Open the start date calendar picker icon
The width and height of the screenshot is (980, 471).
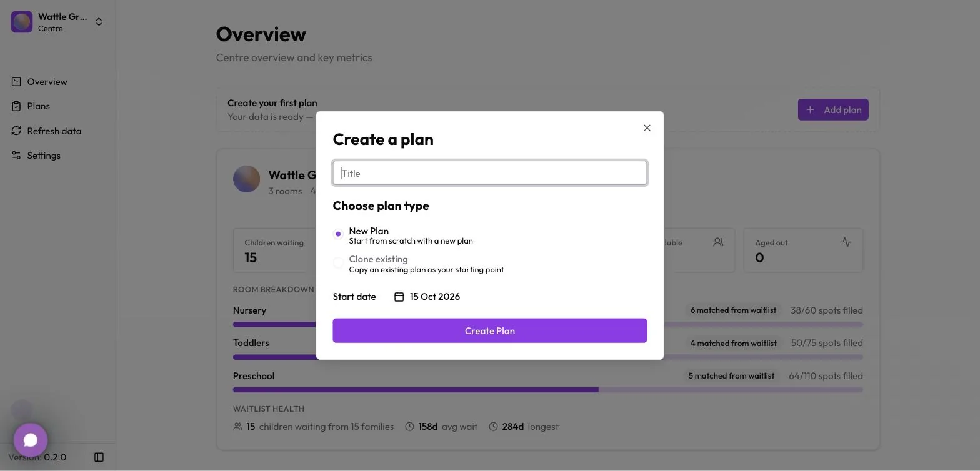click(399, 297)
